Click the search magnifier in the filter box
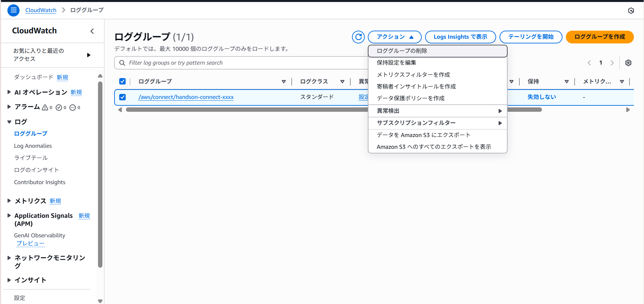 [122, 63]
